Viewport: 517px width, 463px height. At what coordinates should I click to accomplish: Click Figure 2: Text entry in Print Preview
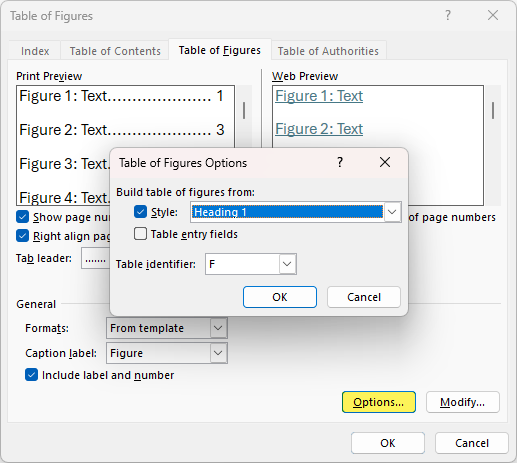tap(122, 130)
